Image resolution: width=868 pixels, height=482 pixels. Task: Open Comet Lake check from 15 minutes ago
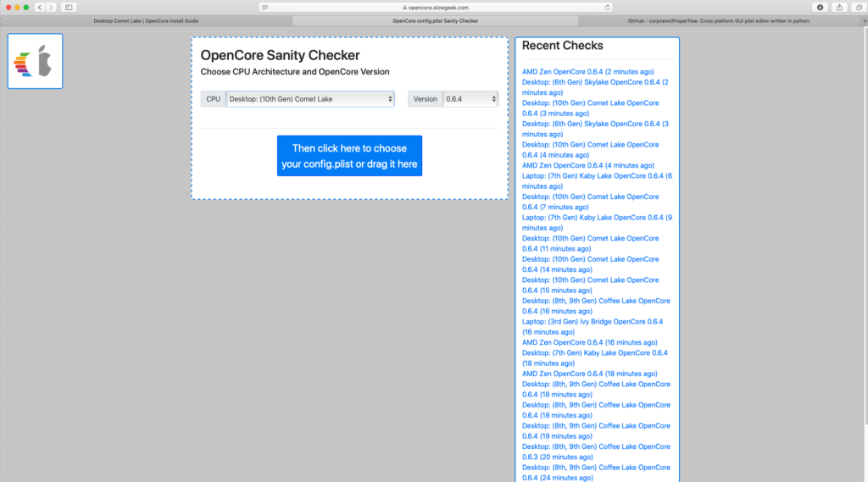pos(590,285)
